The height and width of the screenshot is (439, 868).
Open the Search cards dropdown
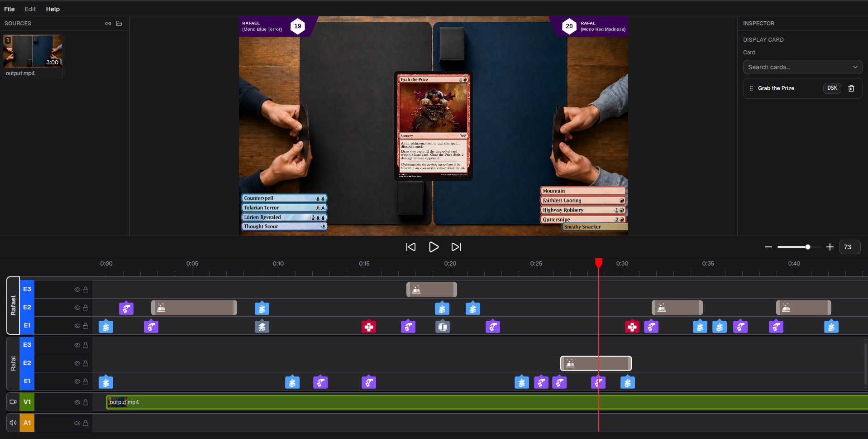coord(802,67)
